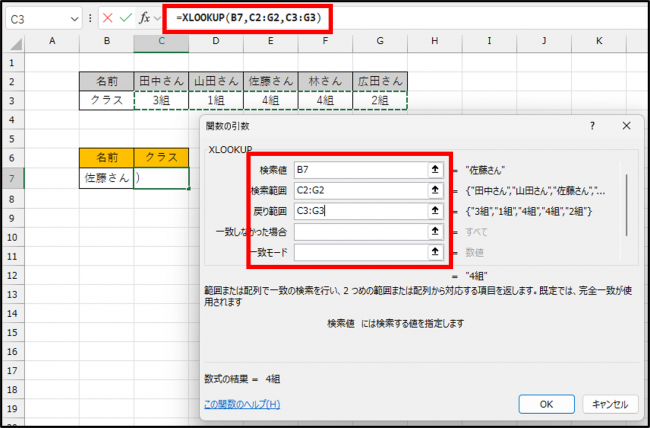650x428 pixels.
Task: Open the この関数のヘルプ(H) link
Action: 242,404
